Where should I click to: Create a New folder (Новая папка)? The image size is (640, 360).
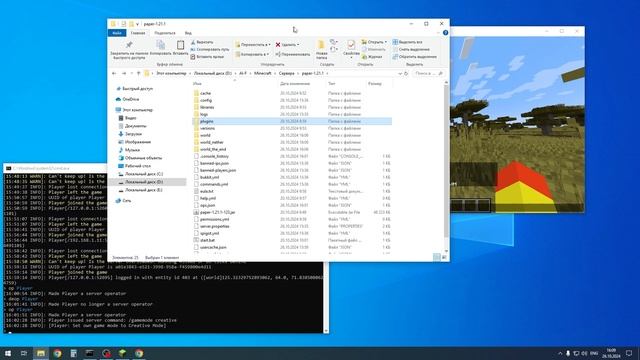321,49
